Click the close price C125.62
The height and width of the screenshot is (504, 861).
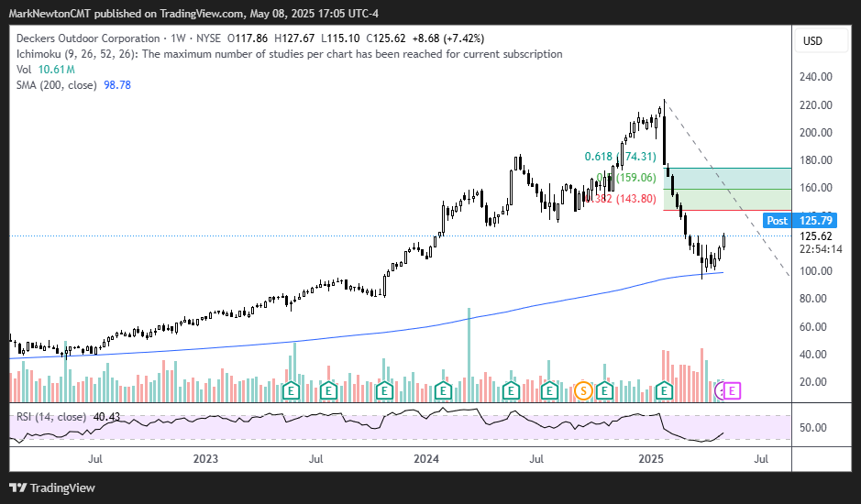386,38
